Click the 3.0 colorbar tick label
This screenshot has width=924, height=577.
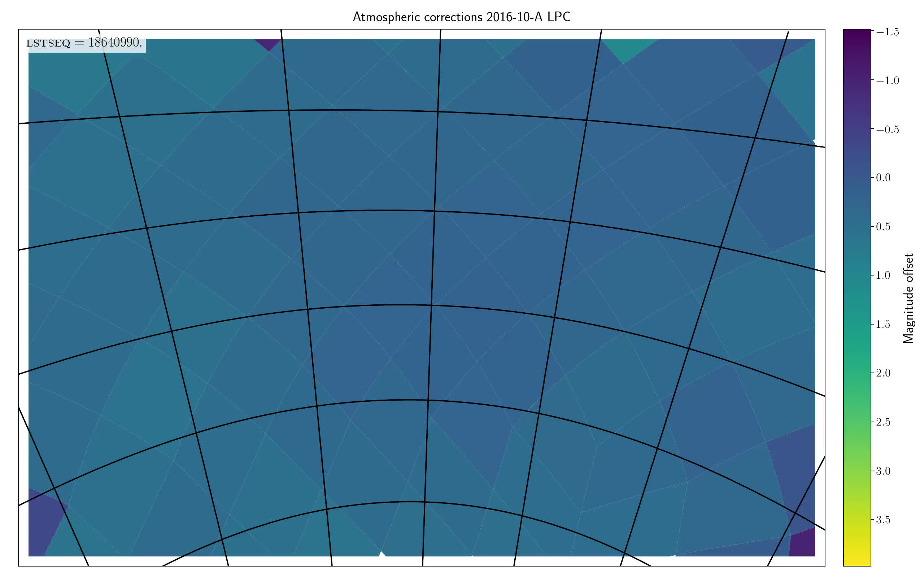pos(883,471)
